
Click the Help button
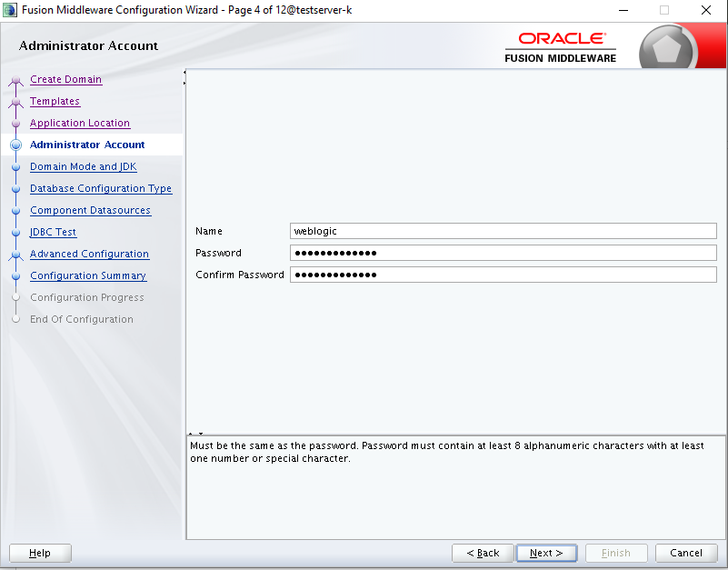pos(40,553)
